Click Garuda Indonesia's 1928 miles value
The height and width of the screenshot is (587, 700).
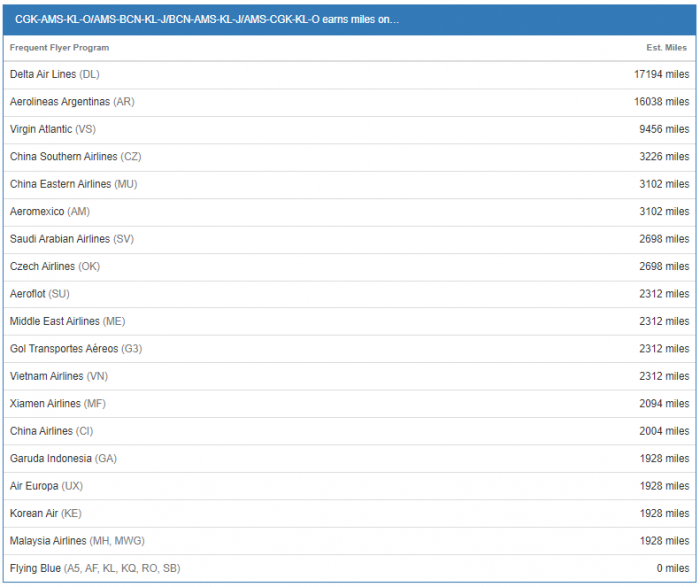pos(664,459)
